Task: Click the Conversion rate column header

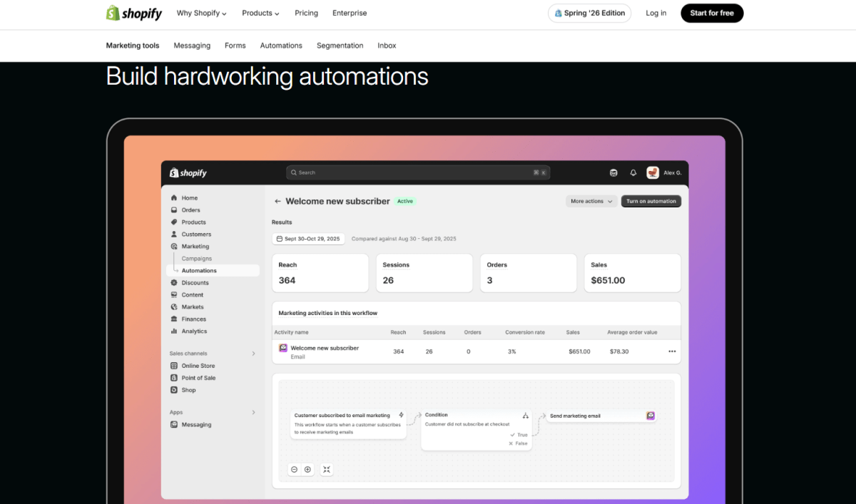Action: point(525,333)
